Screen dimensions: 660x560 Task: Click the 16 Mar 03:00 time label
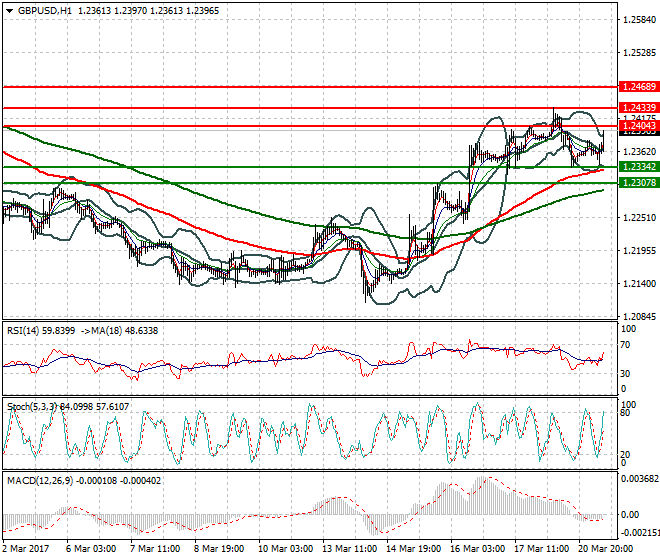[477, 549]
